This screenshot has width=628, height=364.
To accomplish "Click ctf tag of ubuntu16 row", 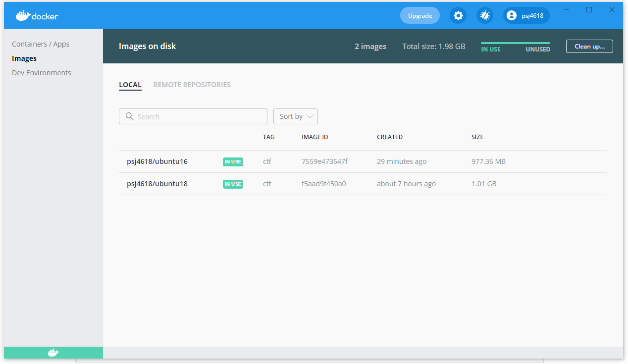I will (x=267, y=161).
